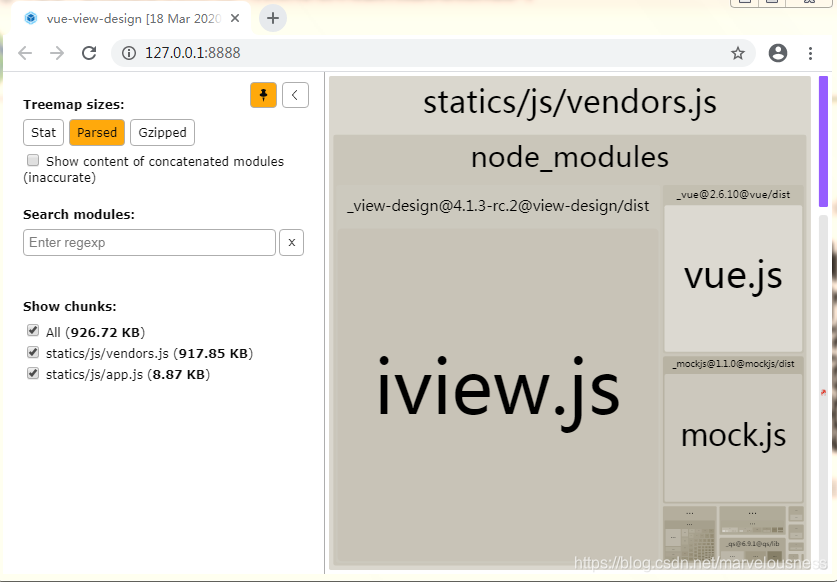837x582 pixels.
Task: Click the _view-design@4.1.3-rc.2@view-design/dist header
Action: 498,206
